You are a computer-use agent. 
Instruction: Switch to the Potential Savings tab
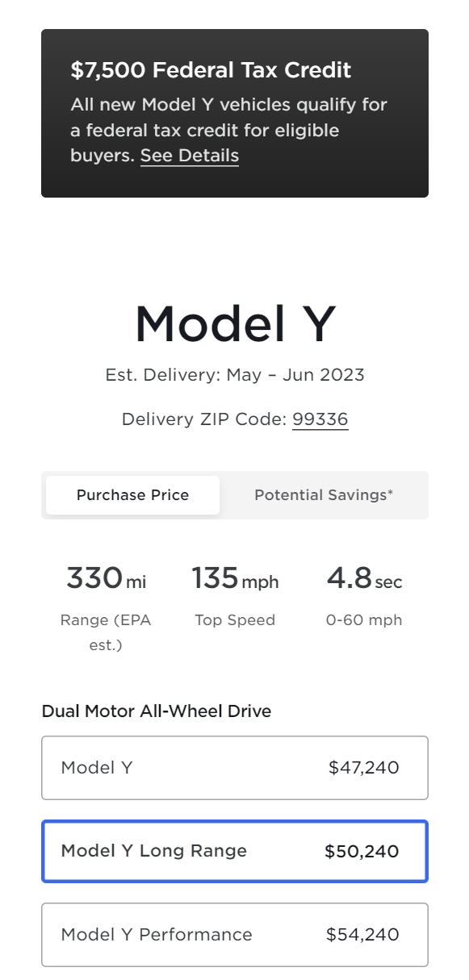click(324, 495)
